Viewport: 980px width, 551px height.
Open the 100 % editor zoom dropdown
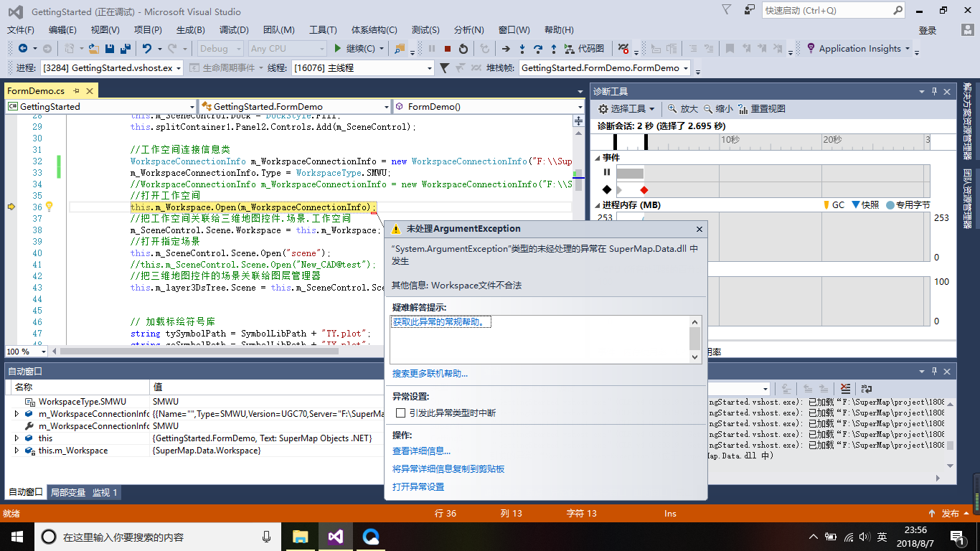(26, 352)
